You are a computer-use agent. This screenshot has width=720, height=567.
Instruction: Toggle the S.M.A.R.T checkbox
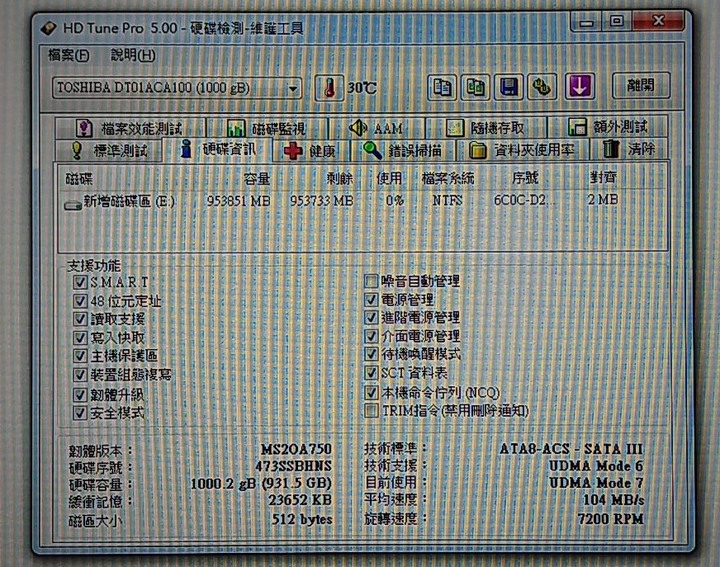(80, 281)
